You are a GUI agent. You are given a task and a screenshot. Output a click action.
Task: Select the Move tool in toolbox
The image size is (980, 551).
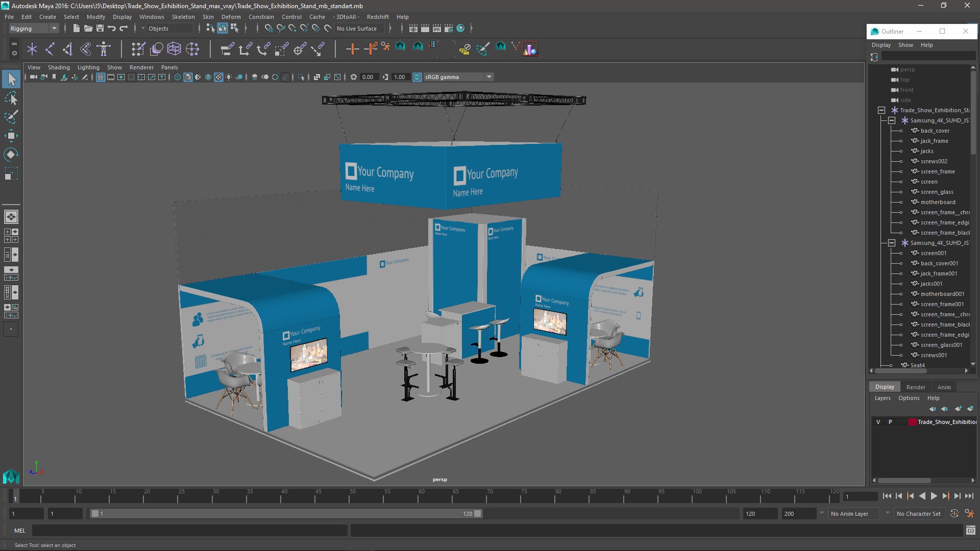tap(11, 135)
